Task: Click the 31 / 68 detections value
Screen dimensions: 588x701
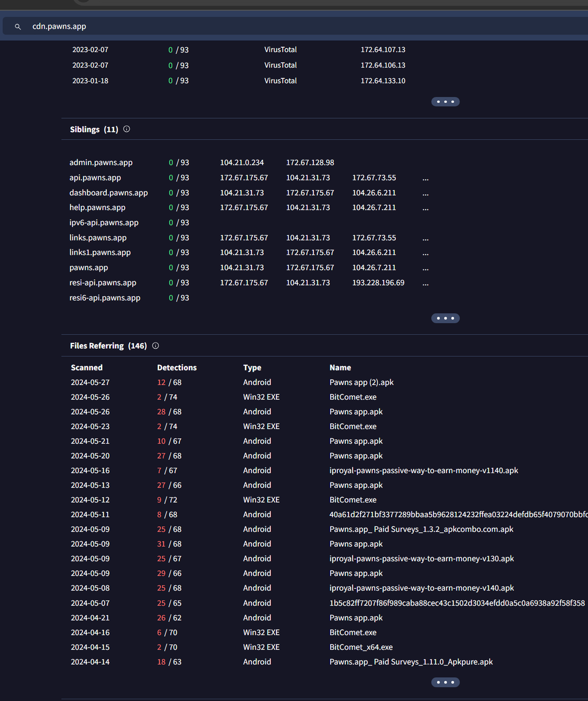Action: pos(169,544)
